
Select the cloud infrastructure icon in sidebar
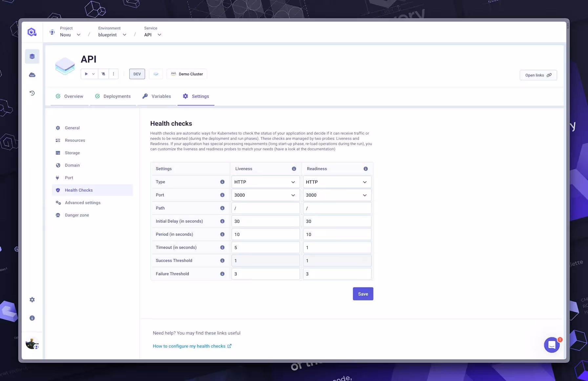(32, 74)
